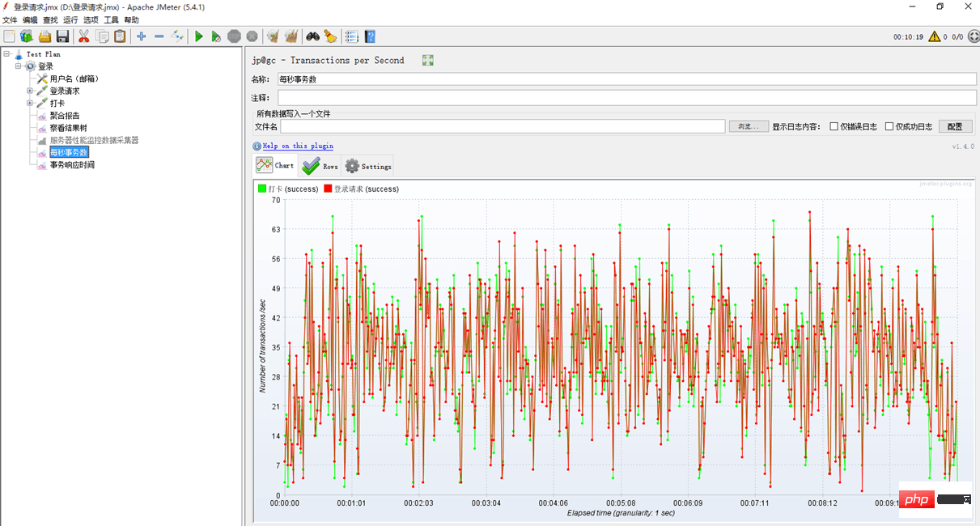
Task: Click the 文件名 input field
Action: (x=502, y=126)
